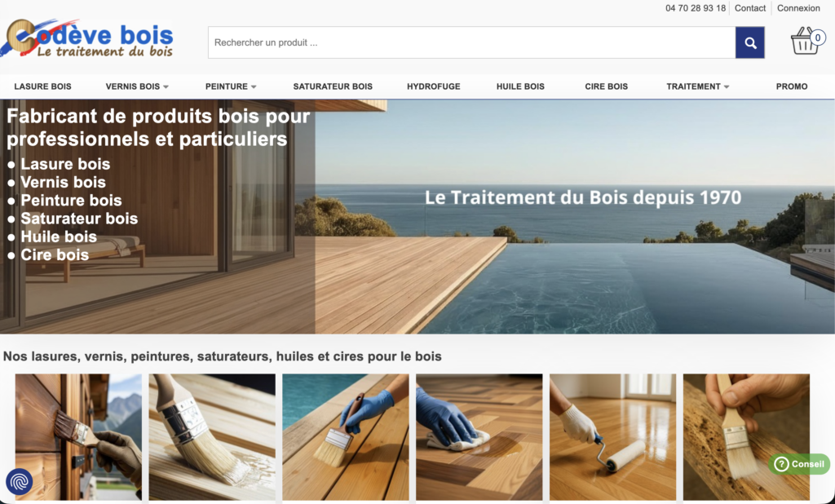Viewport: 835px width, 504px height.
Task: Expand the Peinture menu arrow
Action: 254,86
